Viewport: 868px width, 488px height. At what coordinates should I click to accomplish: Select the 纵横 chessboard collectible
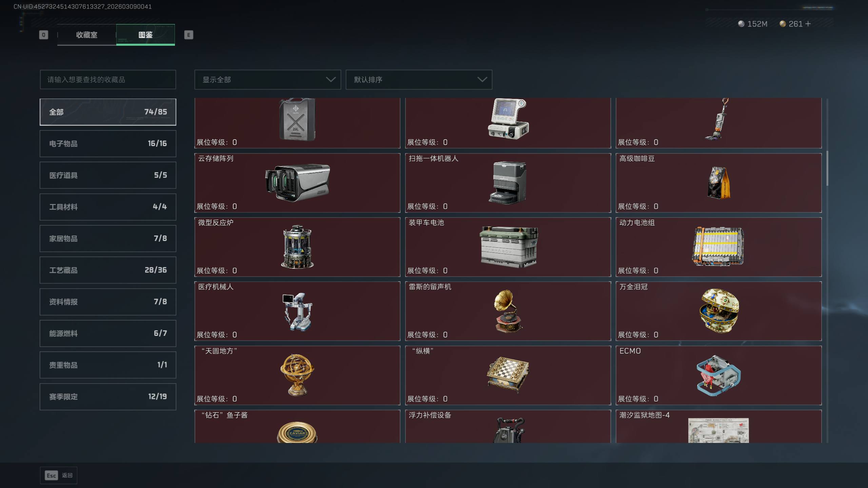click(508, 375)
